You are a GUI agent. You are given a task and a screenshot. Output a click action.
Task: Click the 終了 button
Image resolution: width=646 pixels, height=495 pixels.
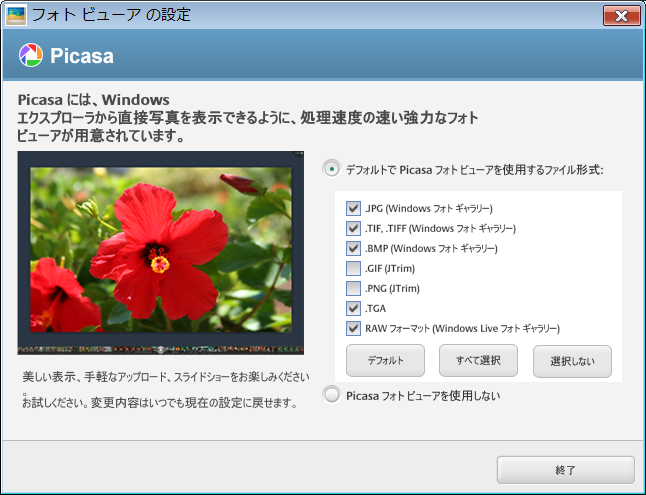tap(566, 470)
